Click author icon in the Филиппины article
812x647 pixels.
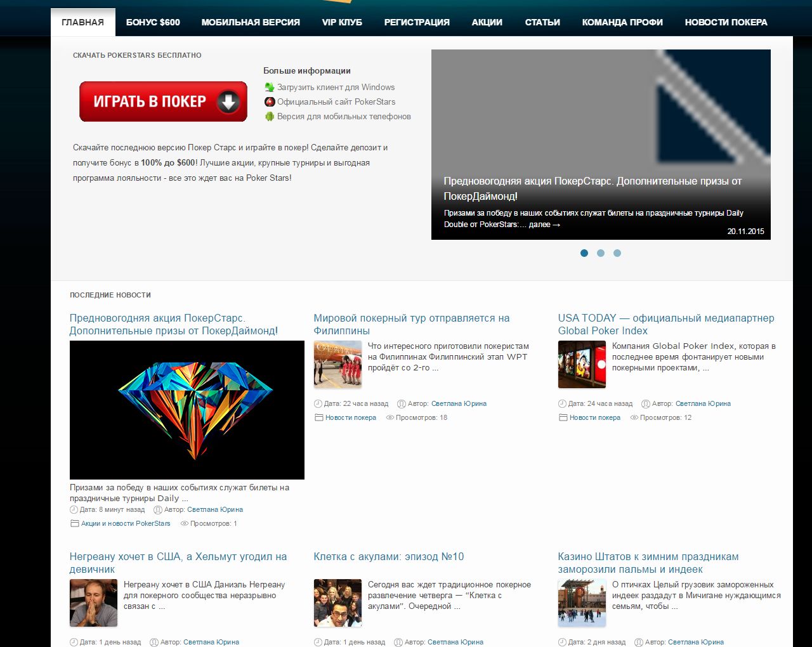click(401, 403)
